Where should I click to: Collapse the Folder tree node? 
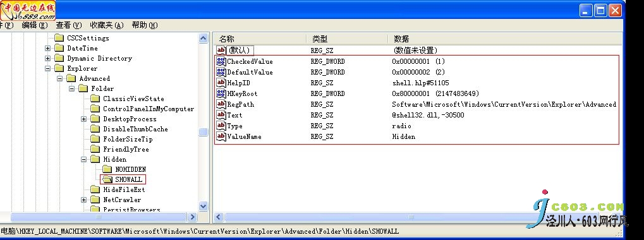(x=72, y=88)
